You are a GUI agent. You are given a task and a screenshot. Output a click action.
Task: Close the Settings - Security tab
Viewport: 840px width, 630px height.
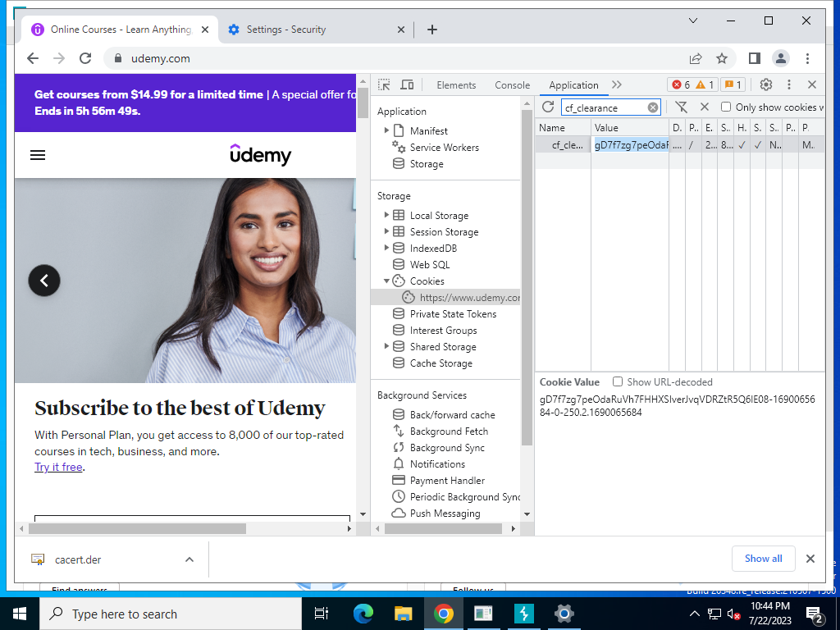[400, 30]
